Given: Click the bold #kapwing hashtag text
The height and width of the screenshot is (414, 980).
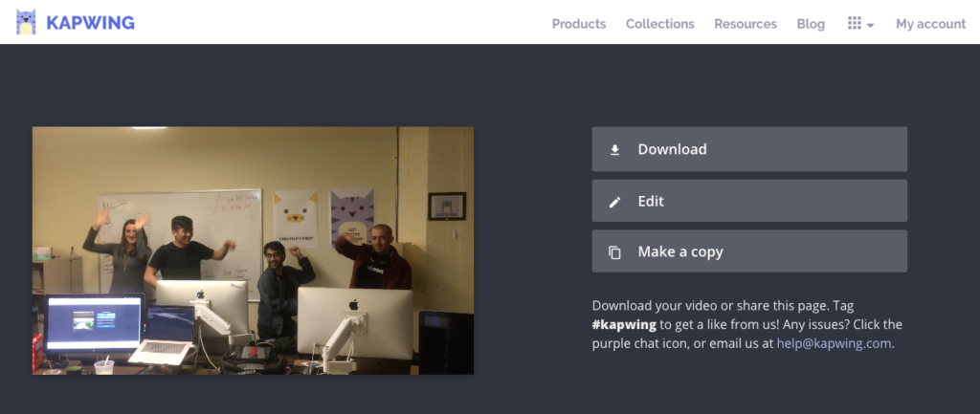Looking at the screenshot, I should [x=624, y=324].
